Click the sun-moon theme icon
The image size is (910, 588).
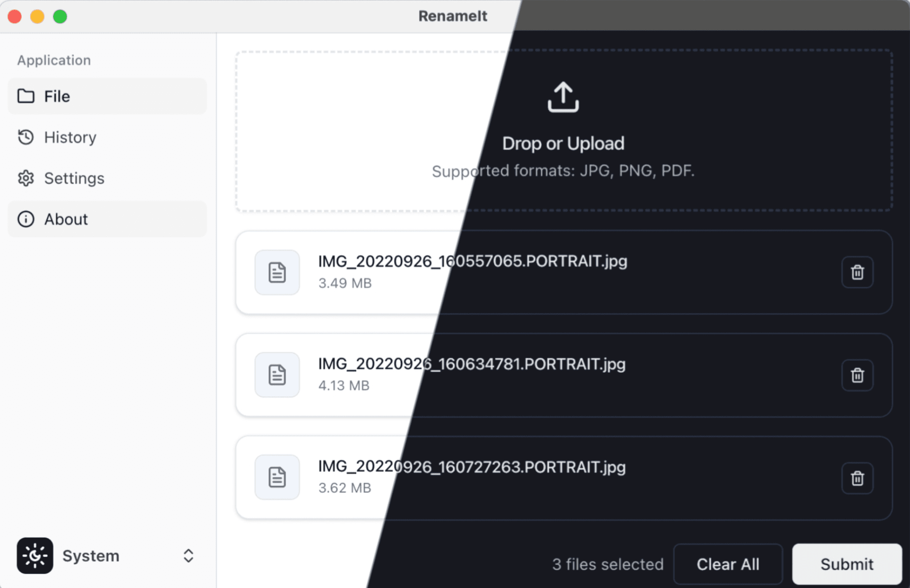tap(35, 556)
